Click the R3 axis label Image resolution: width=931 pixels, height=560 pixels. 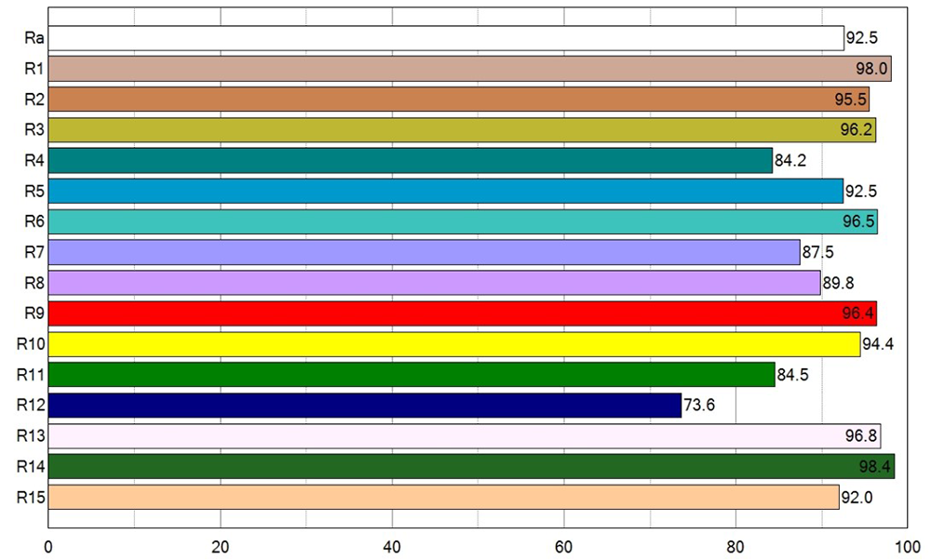pos(34,130)
